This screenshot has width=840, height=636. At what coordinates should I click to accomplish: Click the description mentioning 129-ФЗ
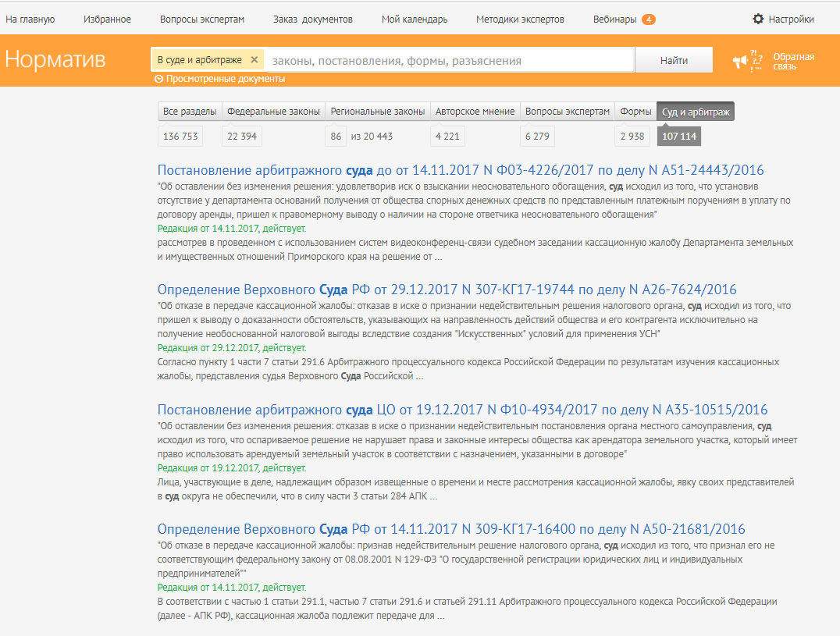pyautogui.click(x=466, y=560)
